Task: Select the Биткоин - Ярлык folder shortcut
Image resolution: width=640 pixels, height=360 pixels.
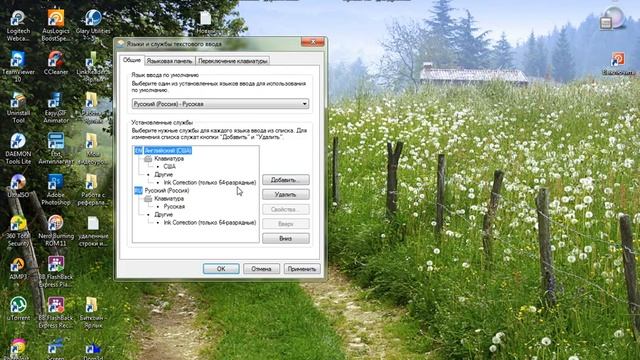Action: click(x=93, y=313)
